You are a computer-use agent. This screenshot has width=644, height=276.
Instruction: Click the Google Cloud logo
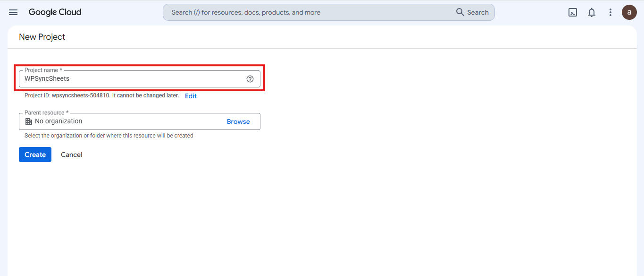tap(55, 12)
